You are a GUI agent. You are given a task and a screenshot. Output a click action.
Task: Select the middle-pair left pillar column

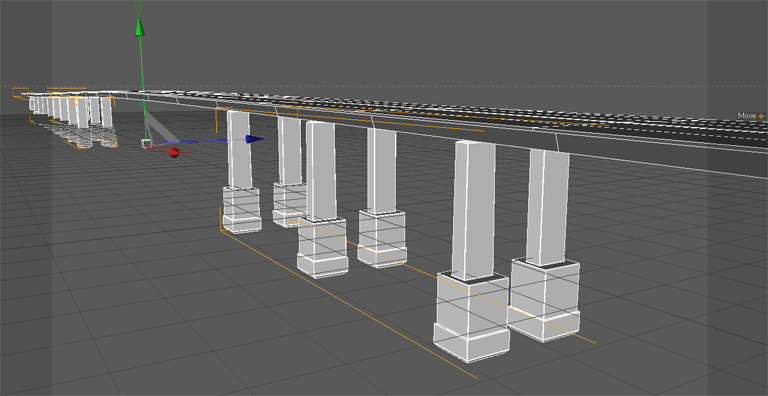tap(321, 171)
